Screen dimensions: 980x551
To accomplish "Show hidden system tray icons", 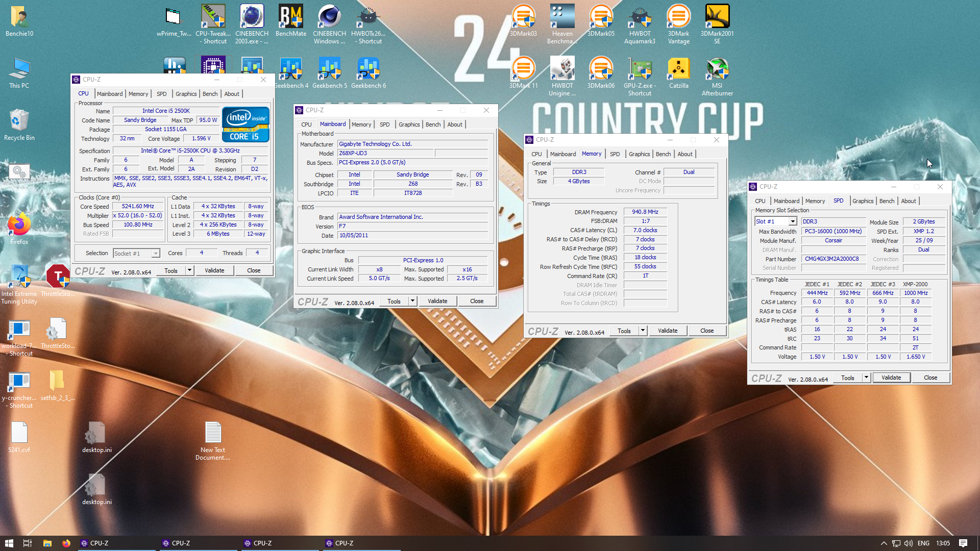I will [x=884, y=543].
